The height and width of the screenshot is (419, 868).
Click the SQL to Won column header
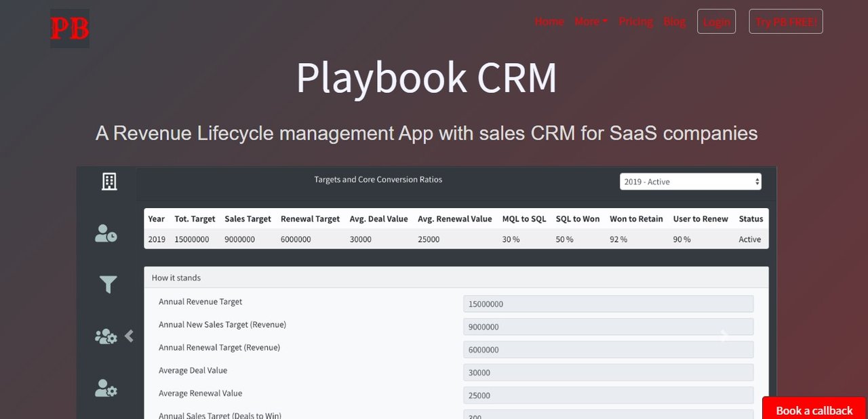pyautogui.click(x=578, y=219)
